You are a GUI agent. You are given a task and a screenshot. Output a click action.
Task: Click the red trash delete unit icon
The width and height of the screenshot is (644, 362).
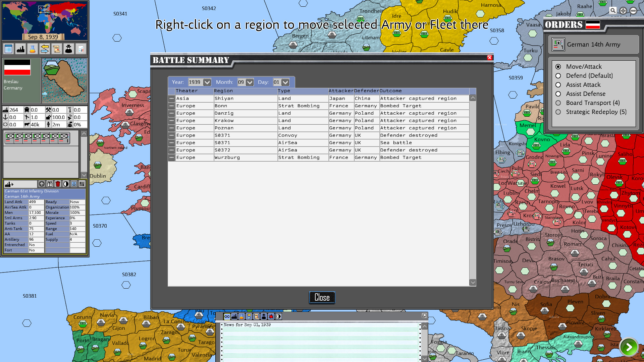click(x=58, y=184)
